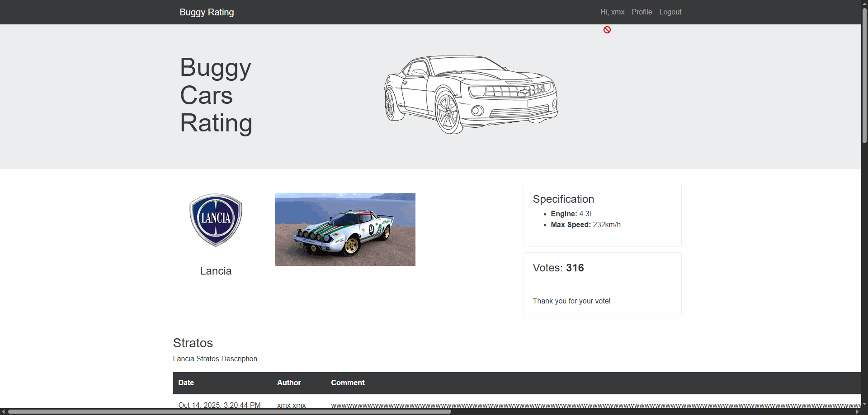Click the Stratos rally car photo
This screenshot has height=415, width=868.
pos(345,229)
